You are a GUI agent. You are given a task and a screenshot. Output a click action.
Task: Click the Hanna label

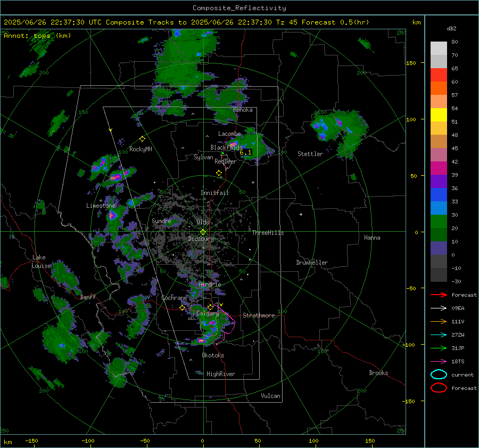pyautogui.click(x=372, y=238)
